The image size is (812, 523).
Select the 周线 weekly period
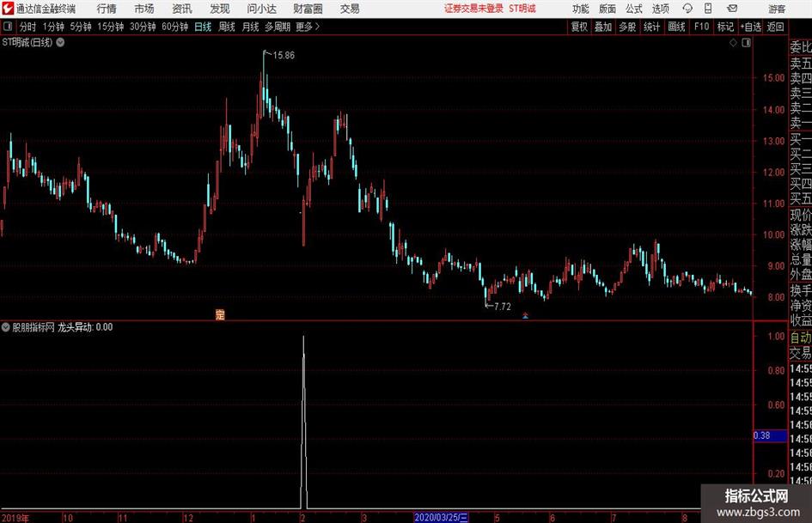click(227, 27)
